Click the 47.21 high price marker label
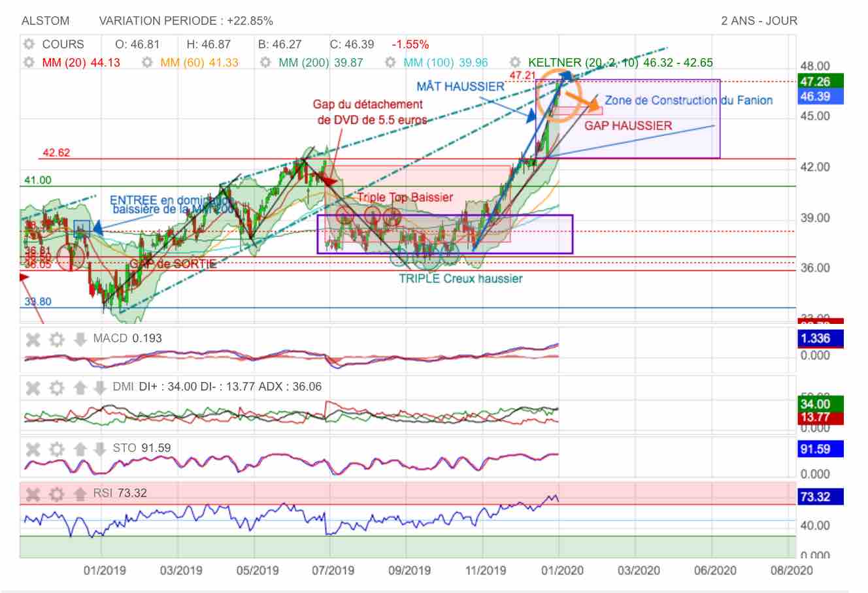Viewport: 868px width, 593px height. [522, 76]
